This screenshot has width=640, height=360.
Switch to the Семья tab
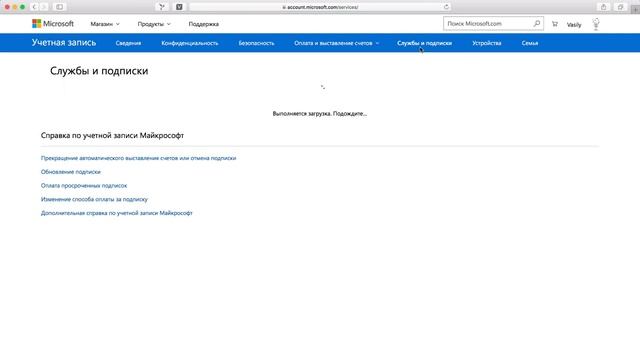tap(530, 43)
